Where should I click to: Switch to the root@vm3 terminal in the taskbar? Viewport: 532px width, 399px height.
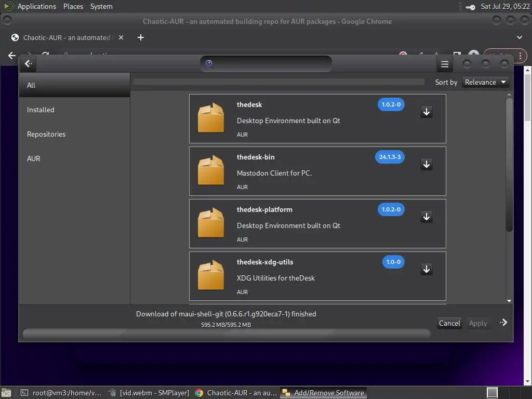click(61, 393)
